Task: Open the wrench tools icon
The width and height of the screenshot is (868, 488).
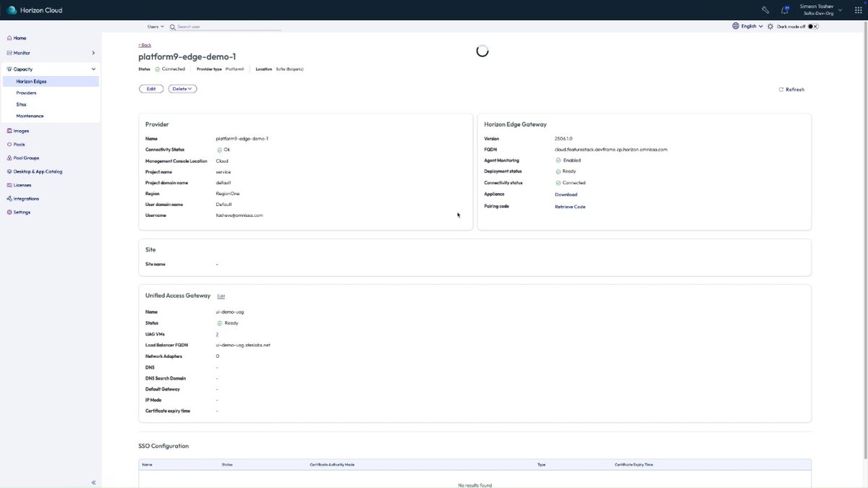Action: (x=765, y=10)
